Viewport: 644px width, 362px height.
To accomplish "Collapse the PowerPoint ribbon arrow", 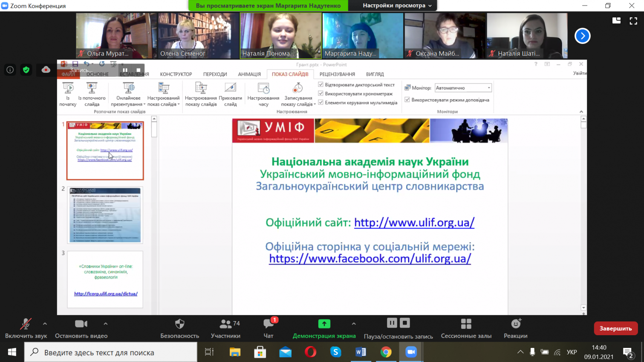I will (x=581, y=112).
